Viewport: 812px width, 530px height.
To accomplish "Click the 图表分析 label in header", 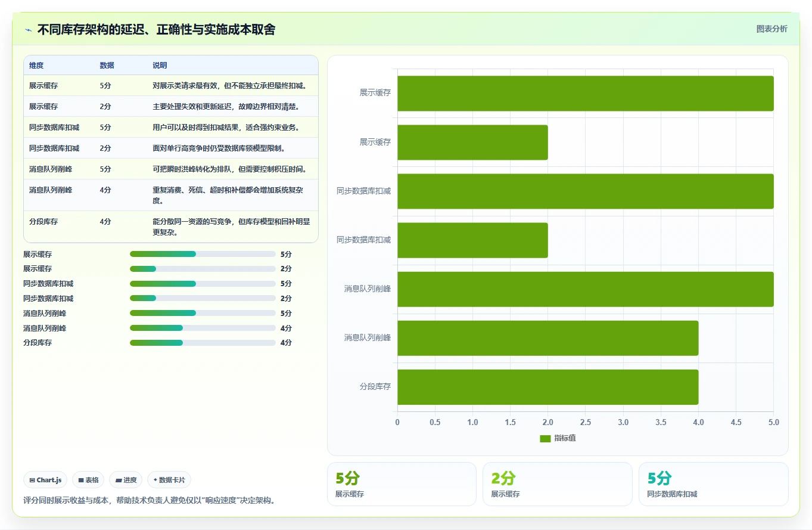I will click(771, 29).
